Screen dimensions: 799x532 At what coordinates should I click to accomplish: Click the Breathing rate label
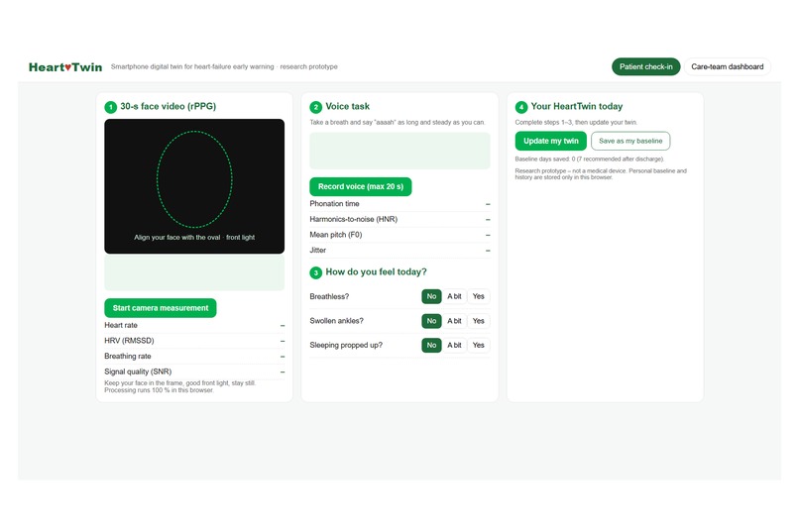[x=128, y=357]
